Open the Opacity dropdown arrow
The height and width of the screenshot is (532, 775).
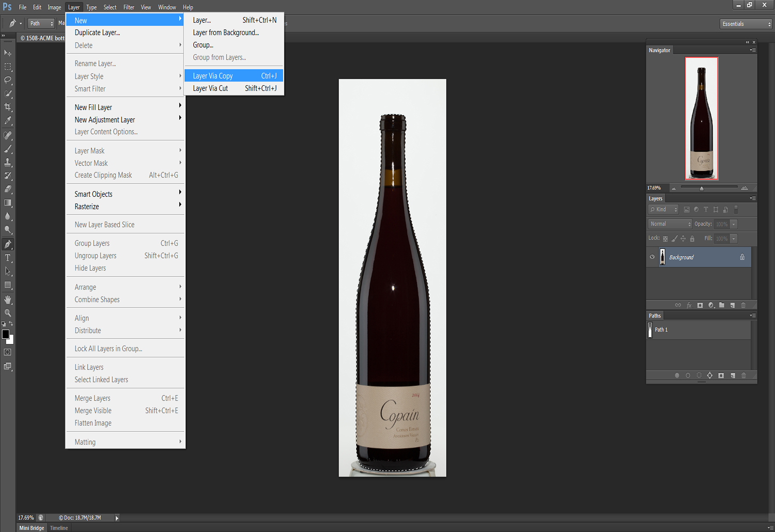[734, 224]
